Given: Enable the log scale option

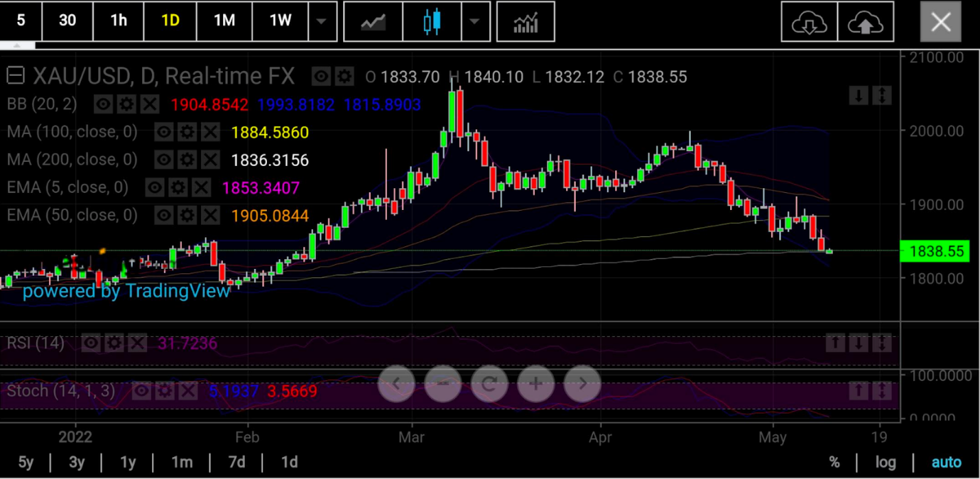Looking at the screenshot, I should click(885, 463).
